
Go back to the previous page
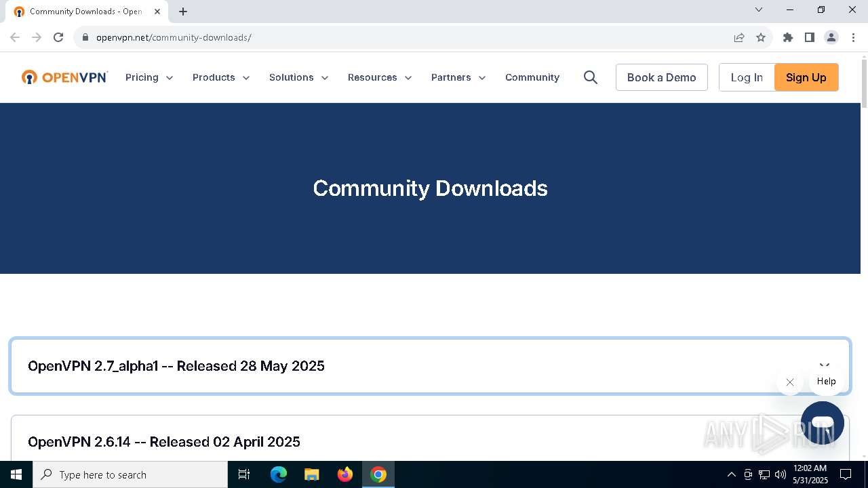15,37
